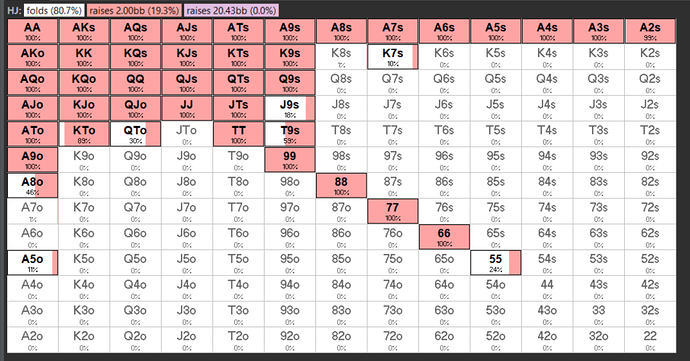Select the 22 pair cell
Screen dimensions: 690x361
tap(650, 340)
